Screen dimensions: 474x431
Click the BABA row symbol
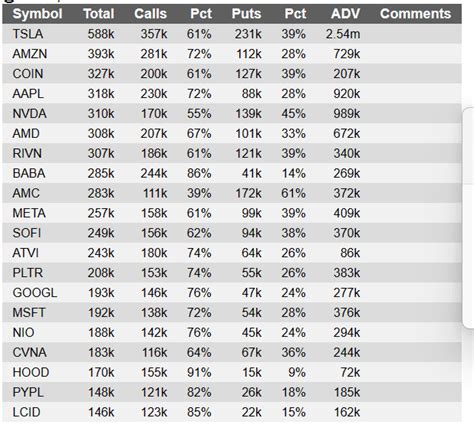point(29,173)
